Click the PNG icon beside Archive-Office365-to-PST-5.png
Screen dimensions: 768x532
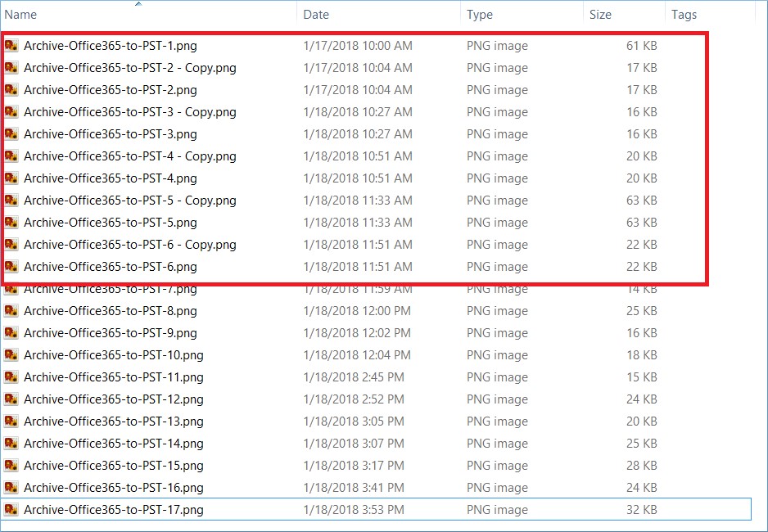[x=12, y=222]
